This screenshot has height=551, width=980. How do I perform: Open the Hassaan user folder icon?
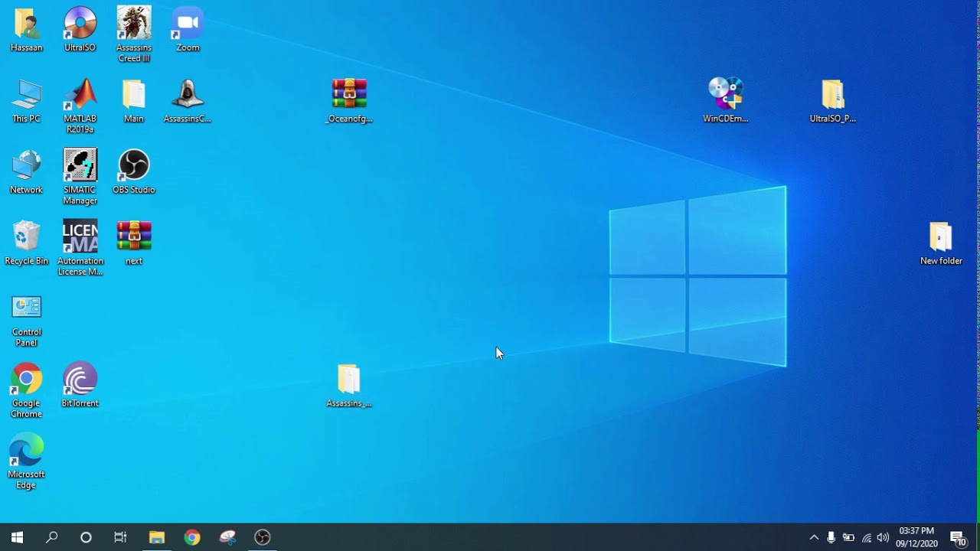click(27, 31)
